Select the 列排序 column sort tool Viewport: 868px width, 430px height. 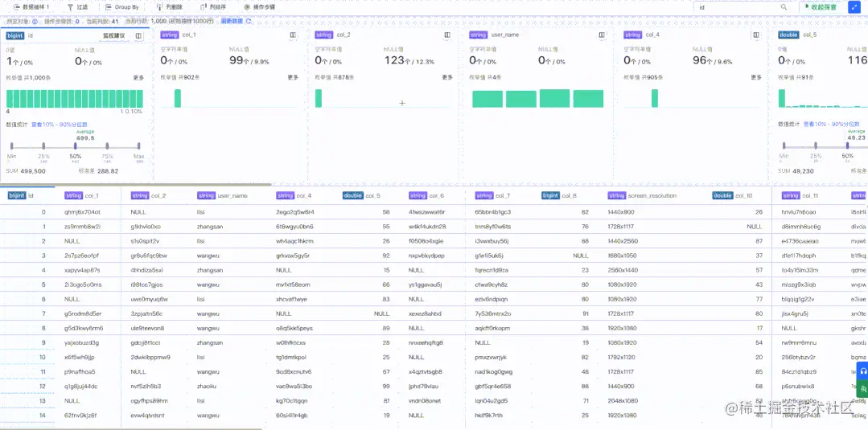point(212,7)
